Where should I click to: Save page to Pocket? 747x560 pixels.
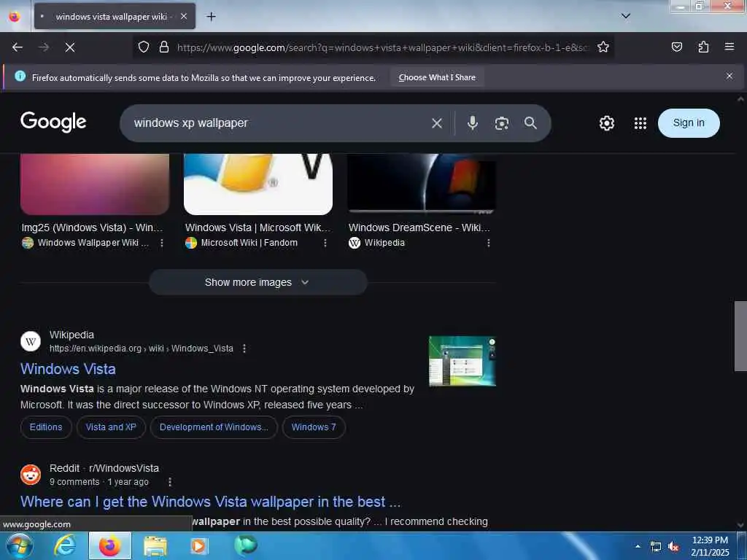pos(677,47)
